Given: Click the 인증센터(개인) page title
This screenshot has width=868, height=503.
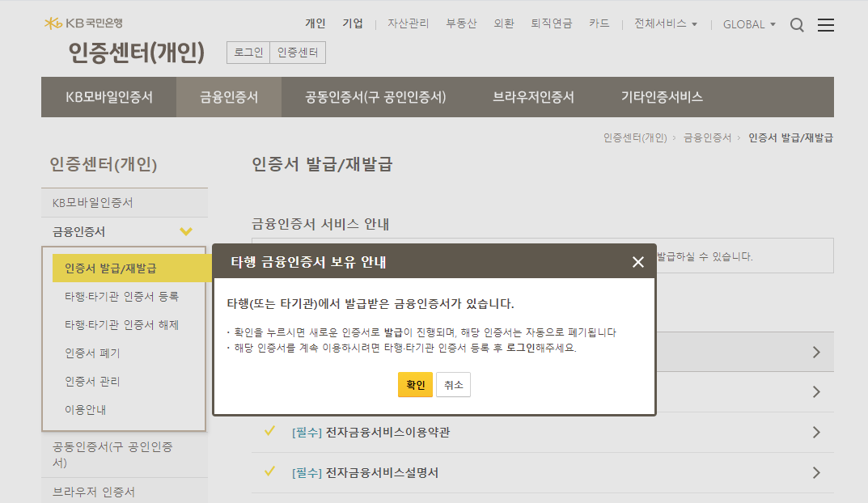Looking at the screenshot, I should [137, 53].
